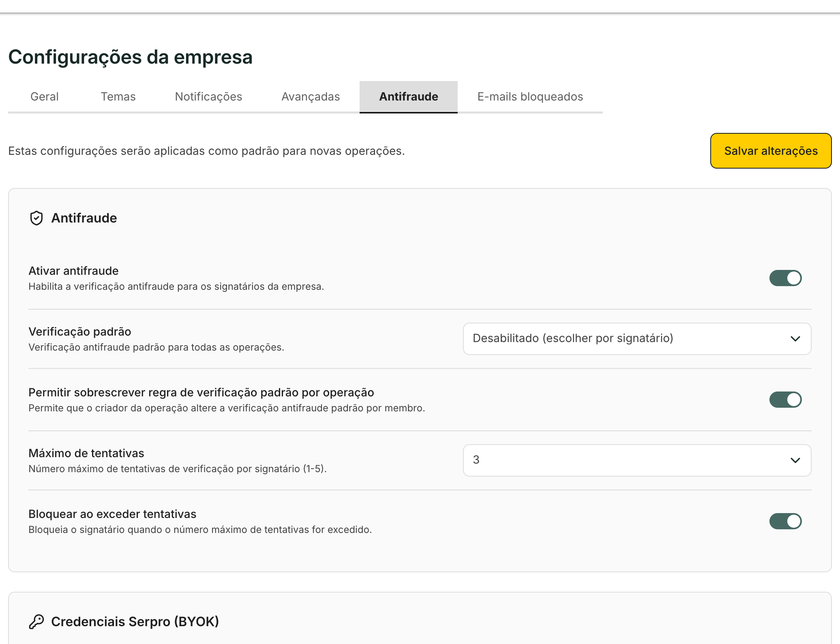
Task: Toggle Permitir sobrescrever regra de verificação switch
Action: (785, 400)
